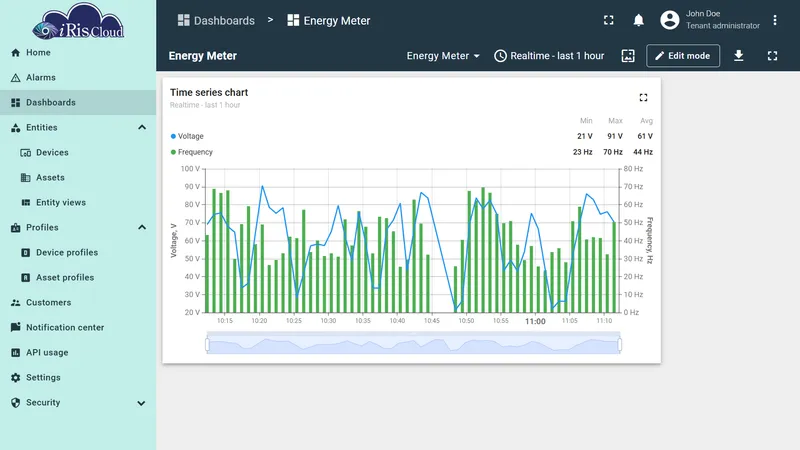Open the Notification center

[78, 328]
